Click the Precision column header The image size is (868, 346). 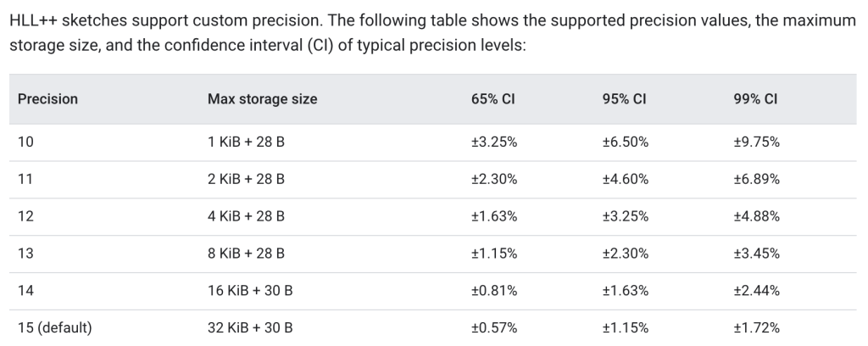pyautogui.click(x=47, y=99)
